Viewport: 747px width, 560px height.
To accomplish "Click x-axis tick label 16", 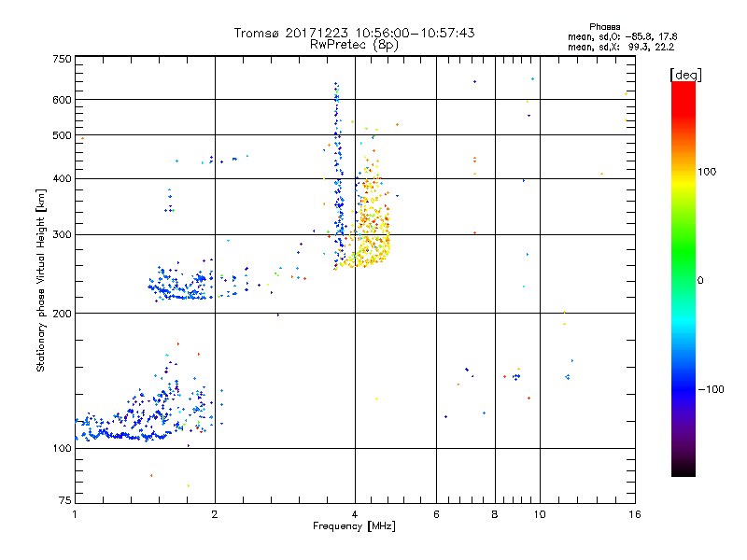I will tap(635, 514).
